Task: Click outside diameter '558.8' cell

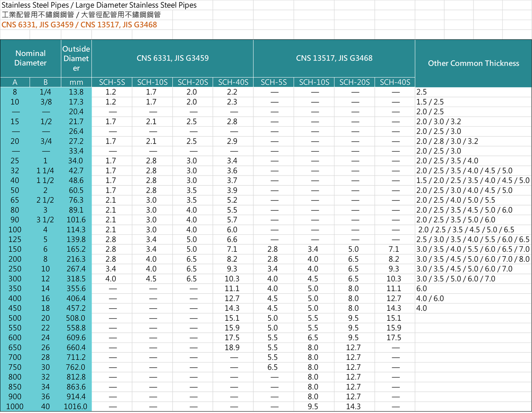Action: [x=76, y=328]
